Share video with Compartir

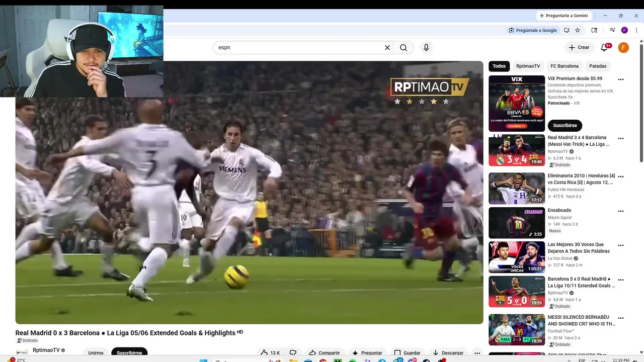[x=324, y=353]
